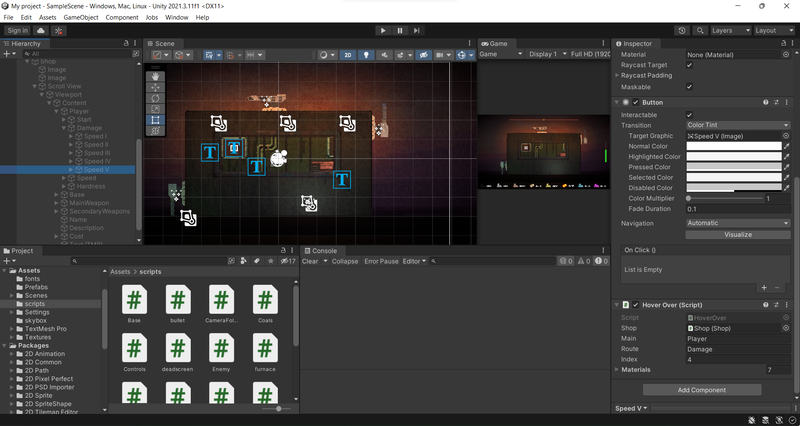This screenshot has height=426, width=800.
Task: Open the Transition Color Tint dropdown
Action: (737, 125)
